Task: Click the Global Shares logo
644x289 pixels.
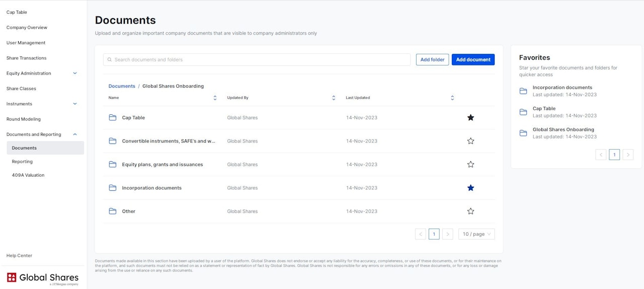Action: (x=43, y=278)
